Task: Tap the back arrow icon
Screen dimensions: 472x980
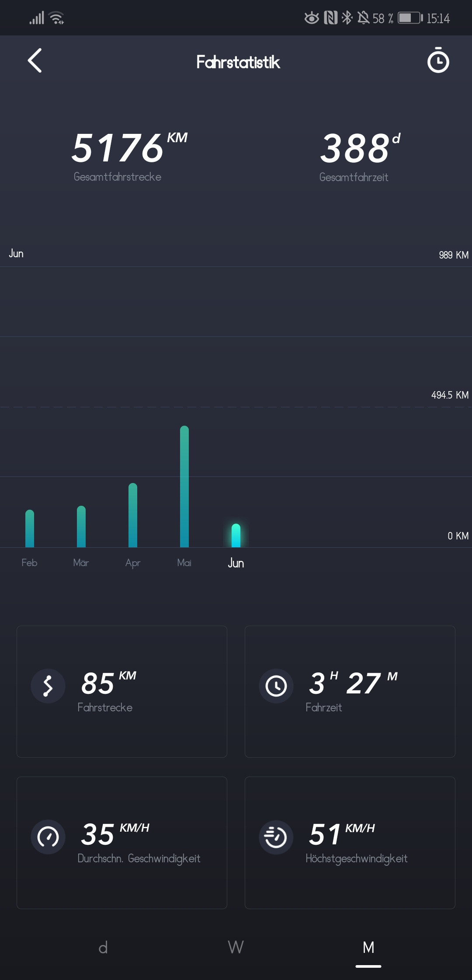Action: (35, 60)
